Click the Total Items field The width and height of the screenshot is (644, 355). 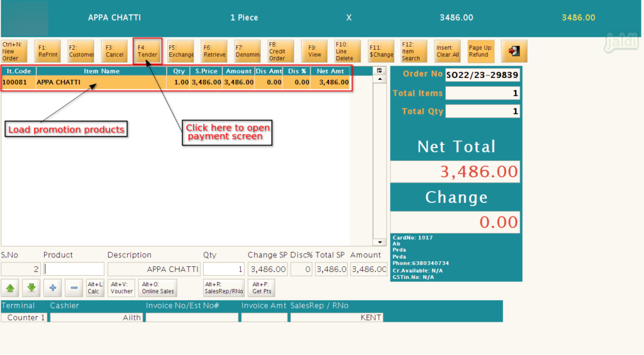click(x=482, y=93)
